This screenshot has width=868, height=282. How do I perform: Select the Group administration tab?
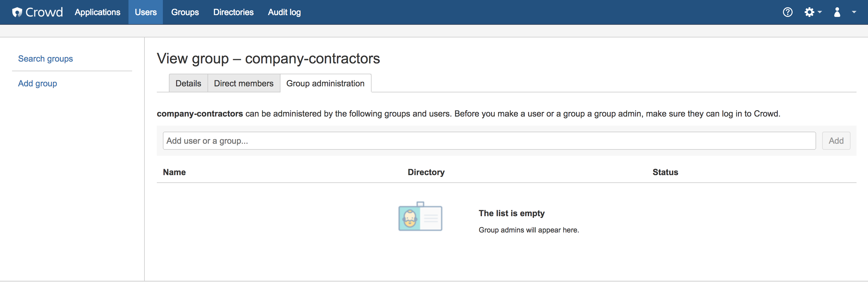325,83
